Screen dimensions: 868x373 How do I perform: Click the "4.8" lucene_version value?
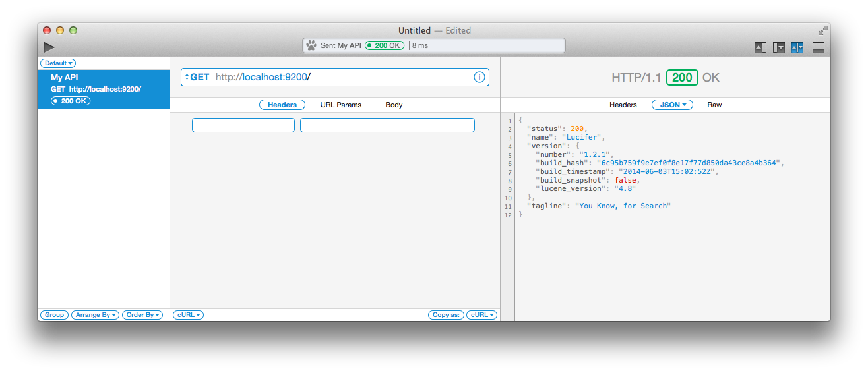[x=625, y=188]
